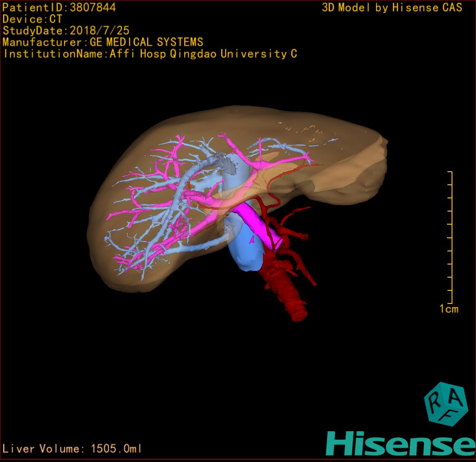Click the 3D Model by Hisense CAS title
The height and width of the screenshot is (462, 476).
392,7
